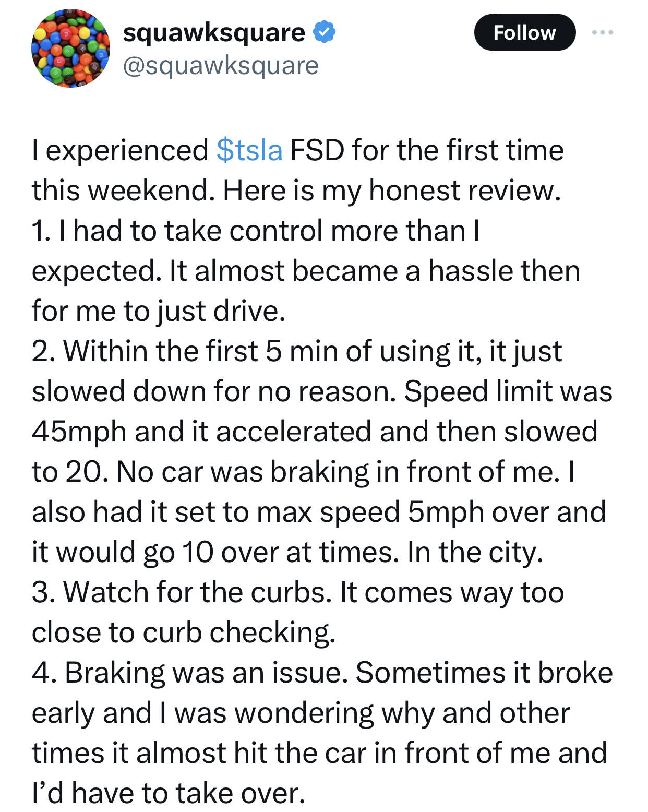Image resolution: width=648 pixels, height=812 pixels.
Task: Click the '45mph' text in tweet
Action: point(79,432)
